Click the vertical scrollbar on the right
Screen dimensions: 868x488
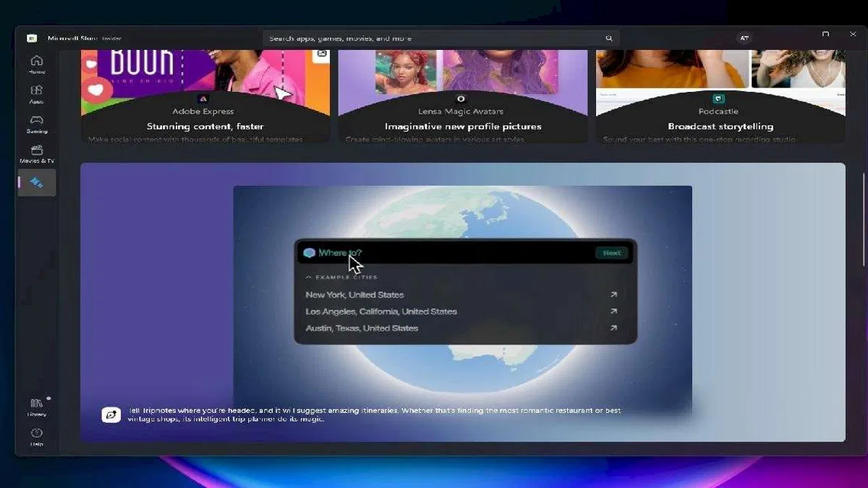coord(863,219)
